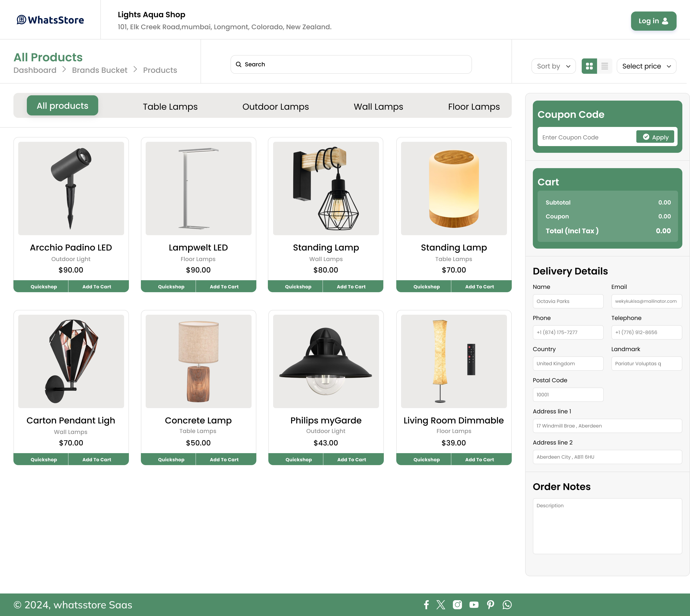Image resolution: width=690 pixels, height=616 pixels.
Task: Open Philips myGarde product thumbnail
Action: (x=326, y=361)
